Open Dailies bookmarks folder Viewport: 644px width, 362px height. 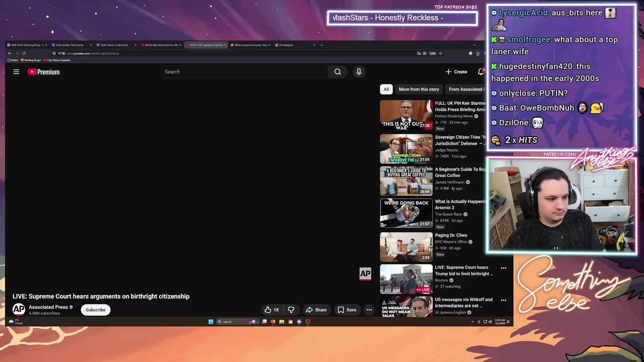pyautogui.click(x=13, y=60)
